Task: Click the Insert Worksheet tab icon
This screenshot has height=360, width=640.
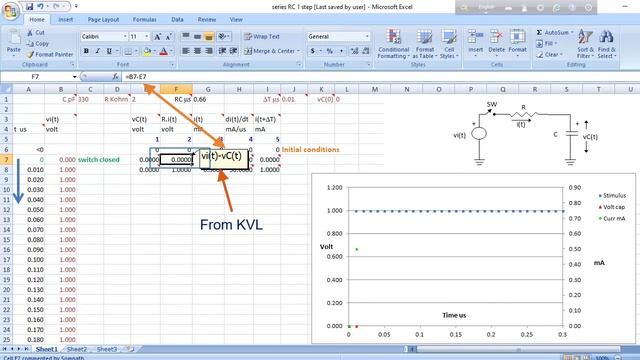Action: coord(131,349)
